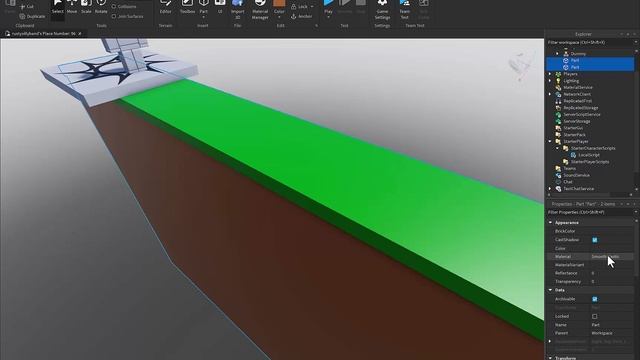Select Lighting service in Explorer

(x=571, y=81)
